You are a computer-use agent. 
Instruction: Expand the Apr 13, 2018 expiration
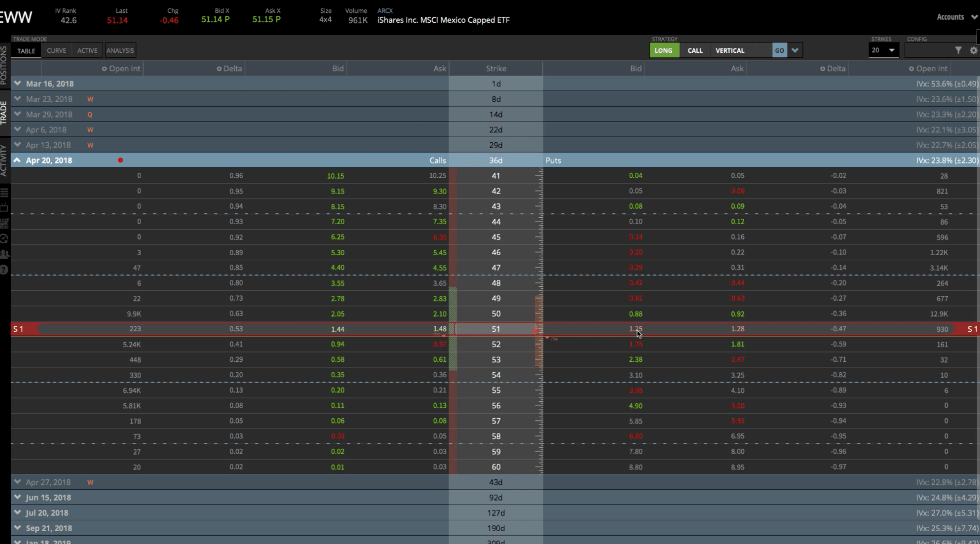pyautogui.click(x=17, y=144)
